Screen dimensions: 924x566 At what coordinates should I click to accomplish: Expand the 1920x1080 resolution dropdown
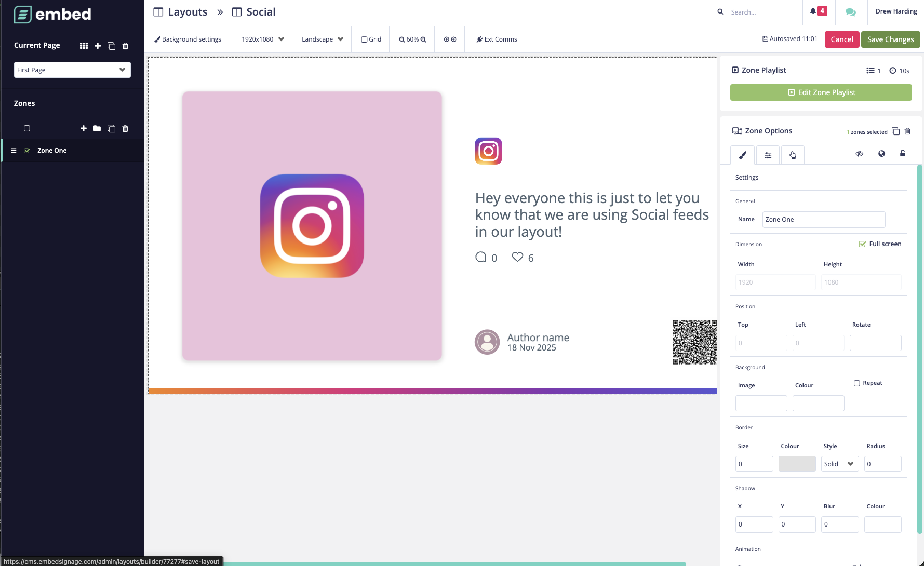pos(262,39)
